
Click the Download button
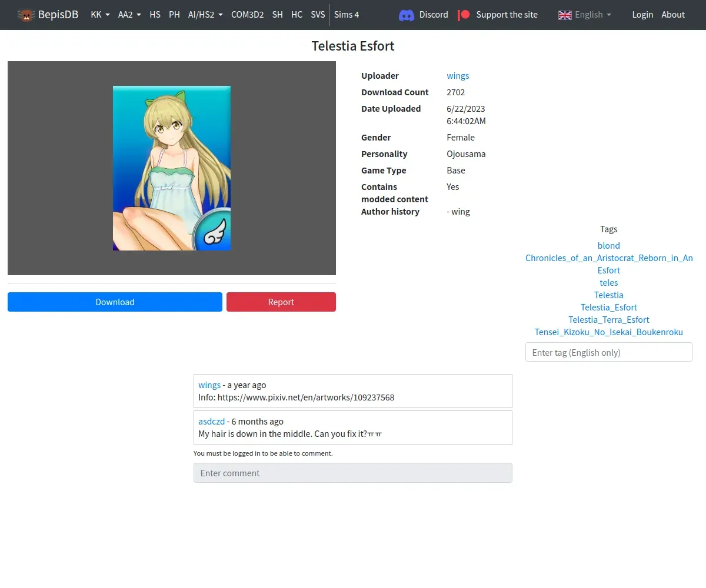115,302
